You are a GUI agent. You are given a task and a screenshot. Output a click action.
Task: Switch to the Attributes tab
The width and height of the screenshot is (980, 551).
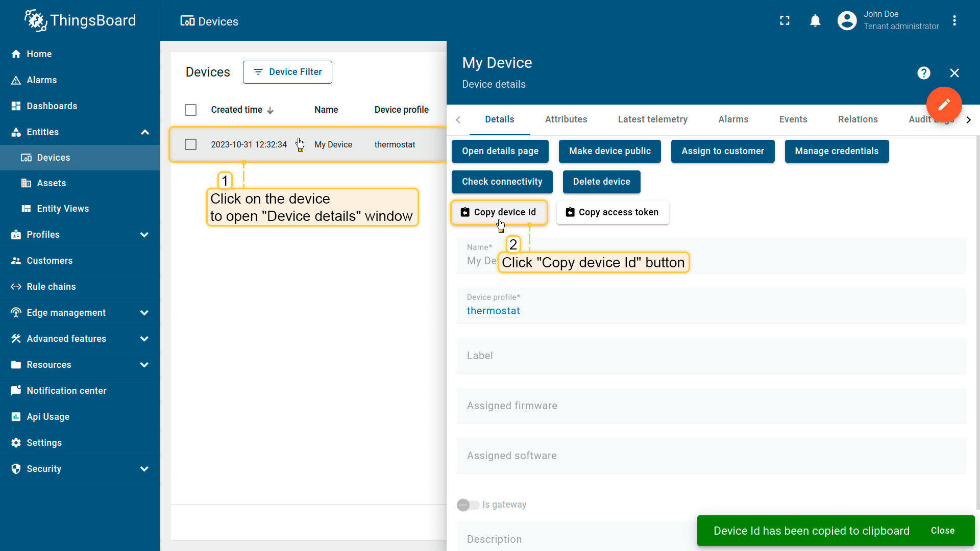[x=566, y=119]
